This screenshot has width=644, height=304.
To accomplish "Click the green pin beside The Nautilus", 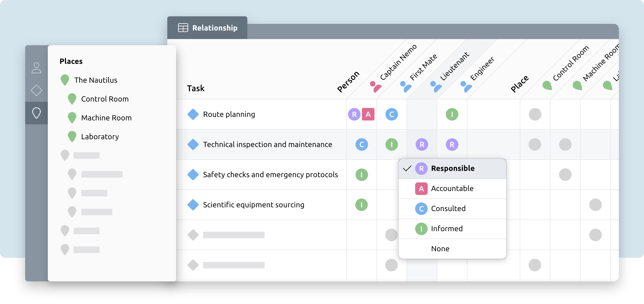I will click(x=65, y=80).
